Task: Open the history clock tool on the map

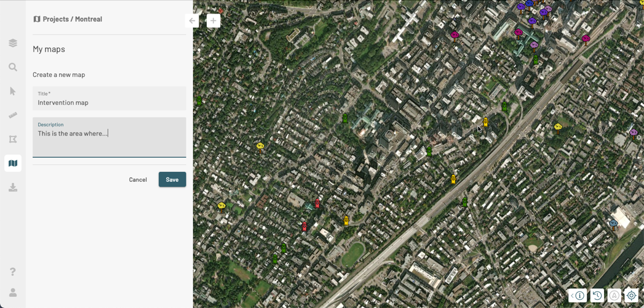Action: pos(597,295)
